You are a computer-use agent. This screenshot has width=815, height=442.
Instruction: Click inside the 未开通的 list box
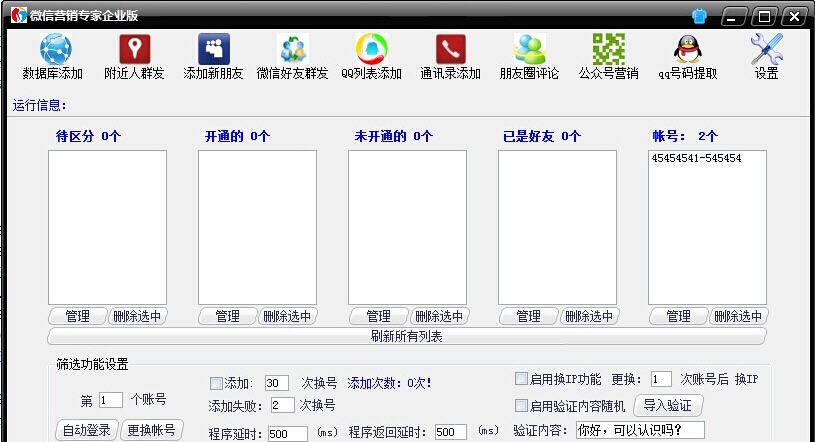(x=408, y=227)
